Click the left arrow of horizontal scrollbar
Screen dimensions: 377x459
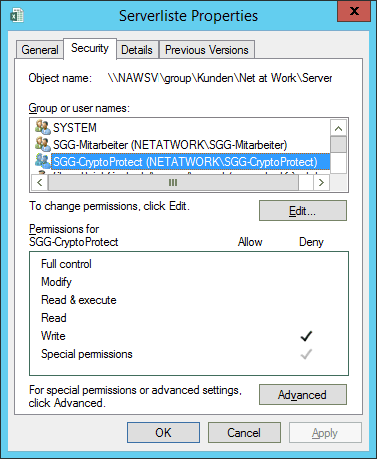(x=40, y=183)
